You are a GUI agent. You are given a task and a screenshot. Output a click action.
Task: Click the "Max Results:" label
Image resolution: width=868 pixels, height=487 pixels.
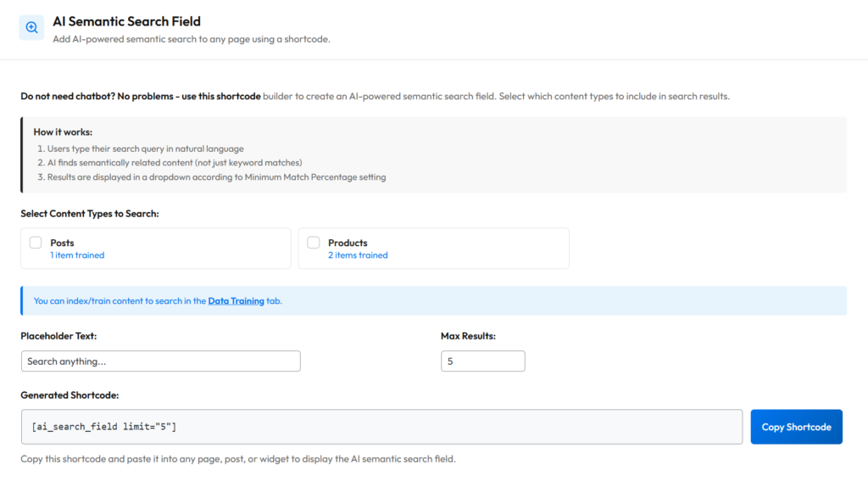coord(468,336)
